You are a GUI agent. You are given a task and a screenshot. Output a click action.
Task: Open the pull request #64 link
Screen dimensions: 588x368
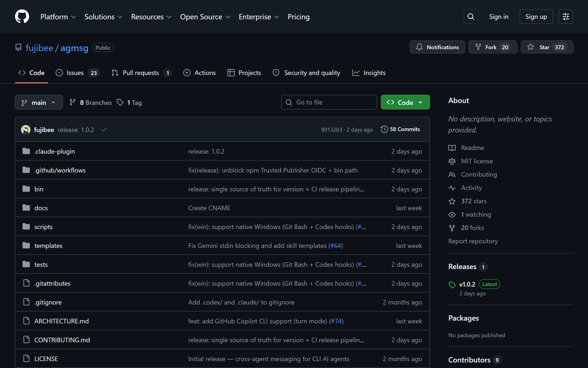coord(336,246)
